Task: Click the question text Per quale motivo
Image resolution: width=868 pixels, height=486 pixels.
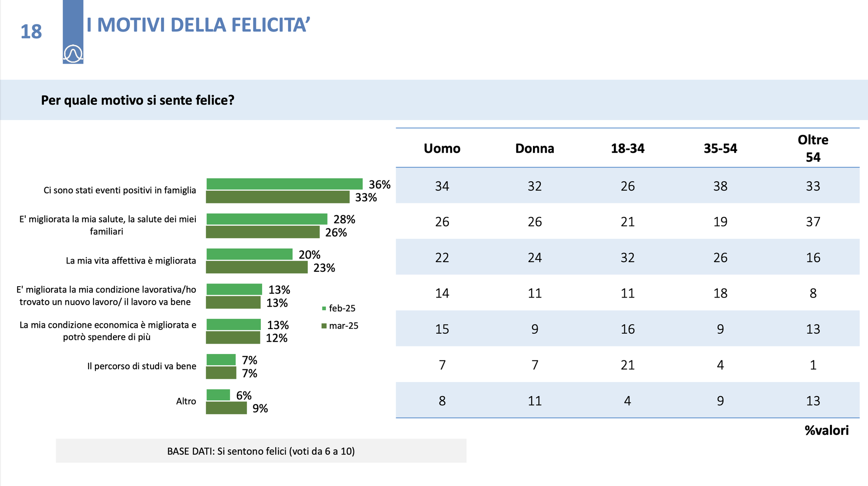Action: click(137, 100)
